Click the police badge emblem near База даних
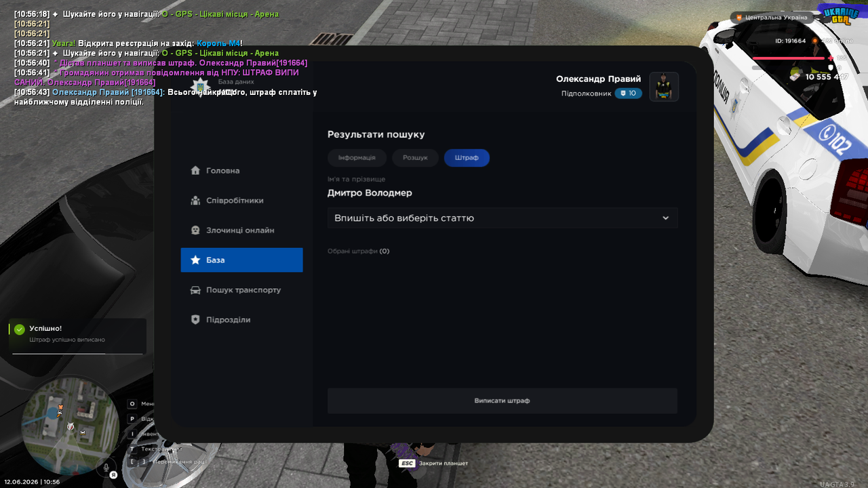 [x=201, y=86]
